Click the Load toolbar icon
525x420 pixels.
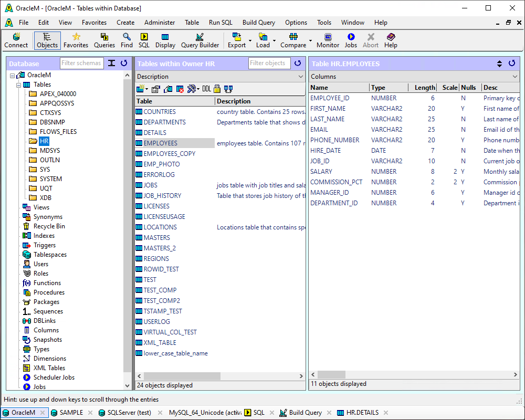click(x=263, y=40)
